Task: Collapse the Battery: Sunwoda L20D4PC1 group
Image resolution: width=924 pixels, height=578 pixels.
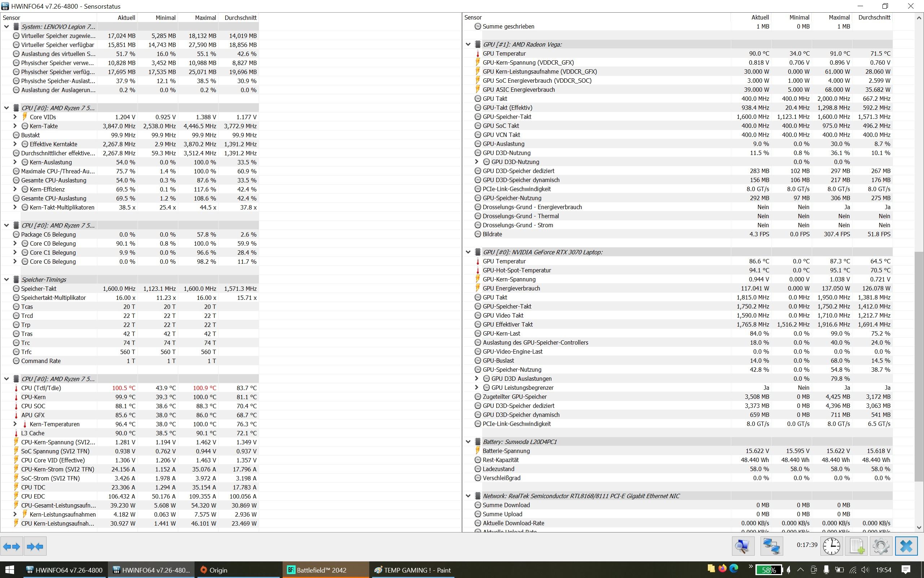Action: [468, 442]
